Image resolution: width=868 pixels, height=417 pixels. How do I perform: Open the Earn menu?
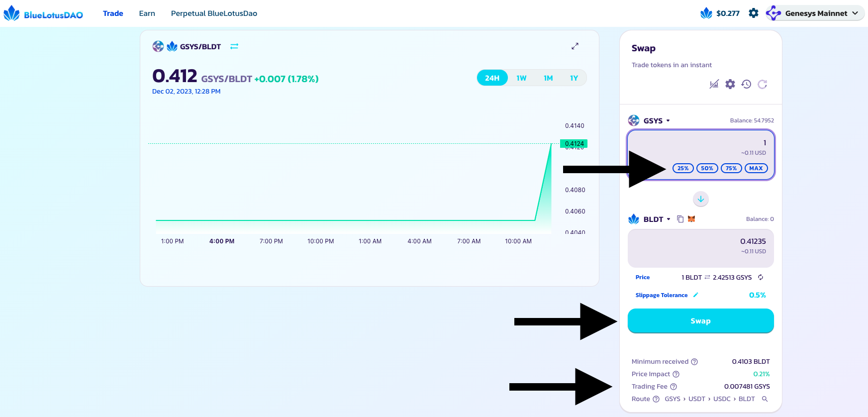click(x=147, y=13)
